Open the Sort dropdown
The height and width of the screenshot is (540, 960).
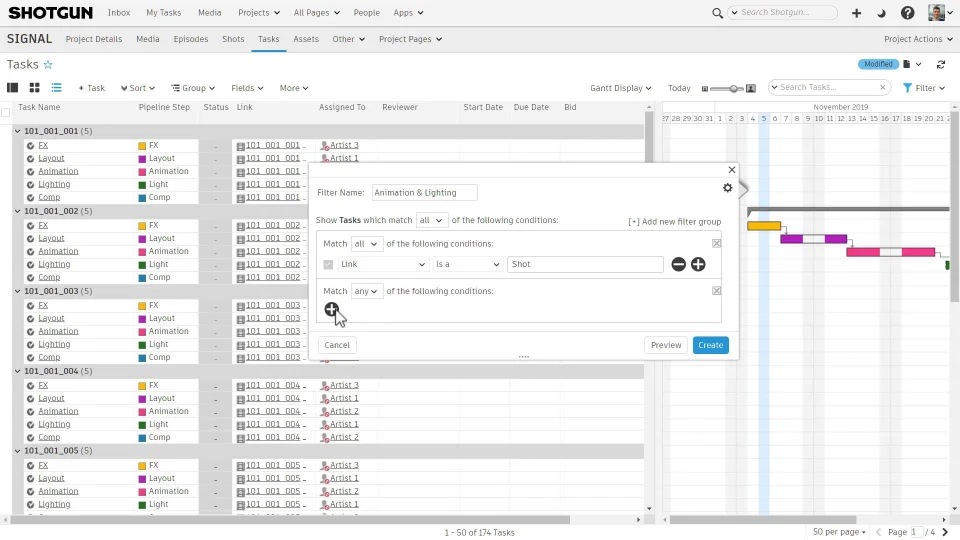(x=137, y=88)
